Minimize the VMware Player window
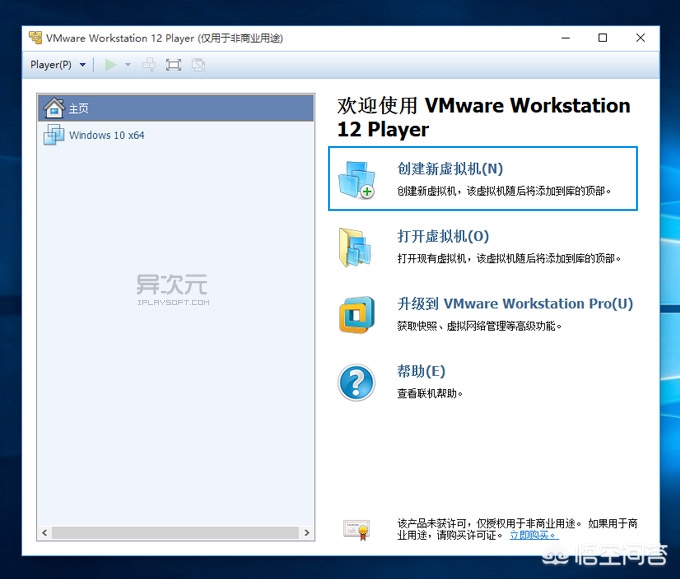This screenshot has width=680, height=579. [566, 38]
